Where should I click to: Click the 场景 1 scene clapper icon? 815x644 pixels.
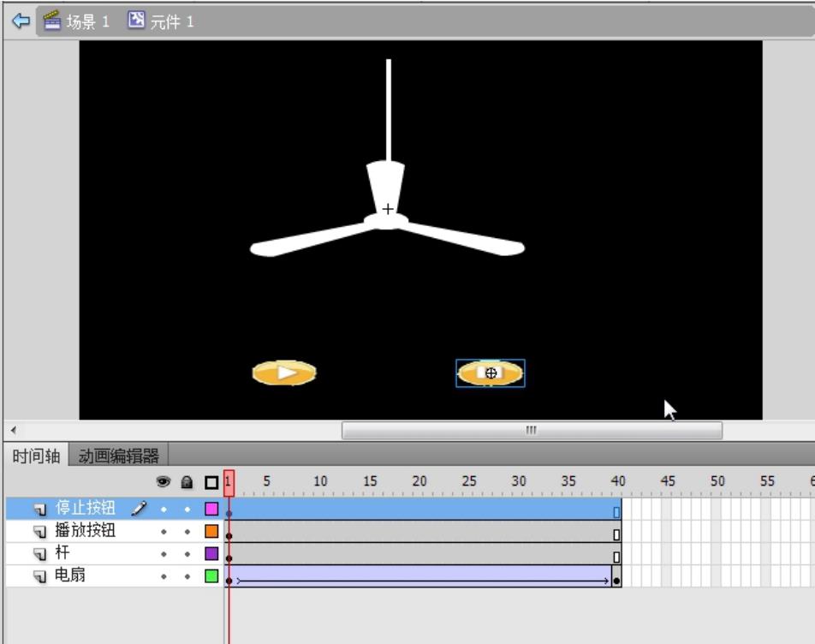52,21
